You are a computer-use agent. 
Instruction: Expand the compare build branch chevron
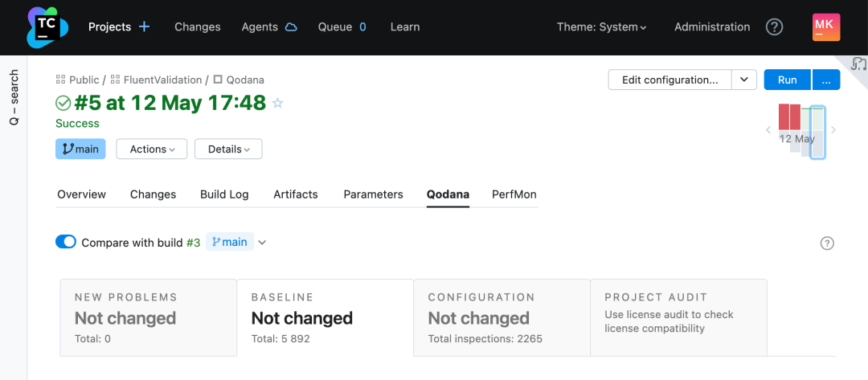(261, 242)
